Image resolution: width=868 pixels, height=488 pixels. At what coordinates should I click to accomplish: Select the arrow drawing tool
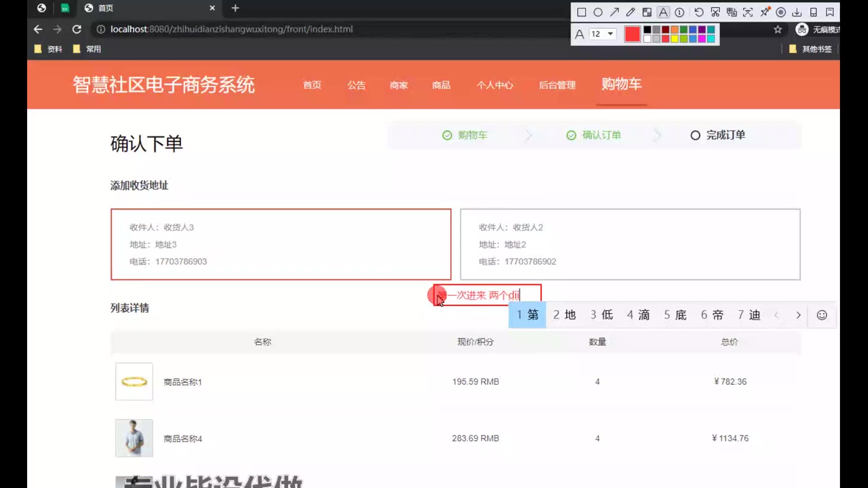(614, 12)
